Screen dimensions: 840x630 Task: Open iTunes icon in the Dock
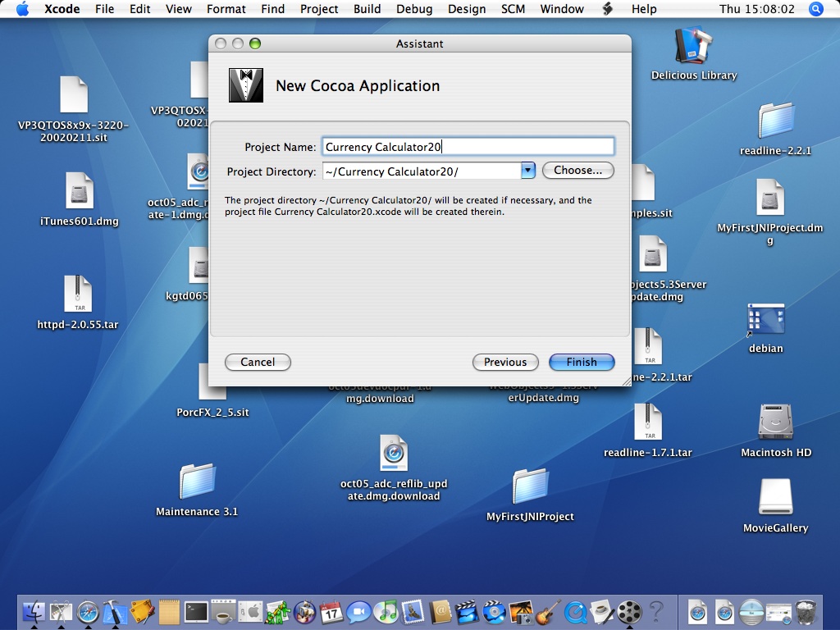pyautogui.click(x=386, y=612)
